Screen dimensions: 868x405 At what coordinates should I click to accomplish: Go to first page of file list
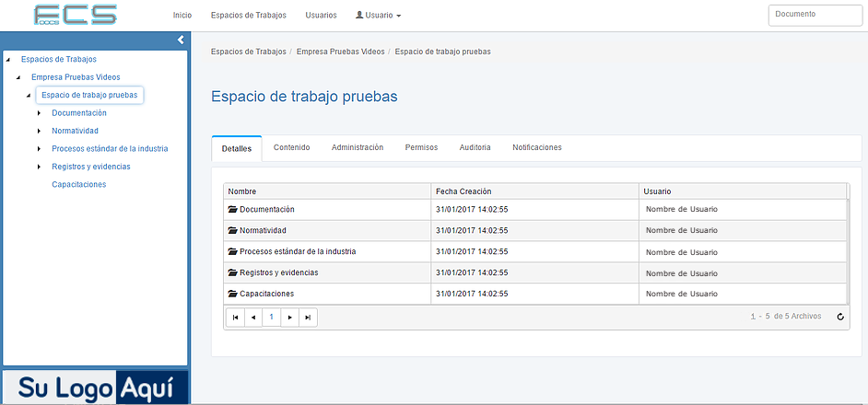(235, 317)
